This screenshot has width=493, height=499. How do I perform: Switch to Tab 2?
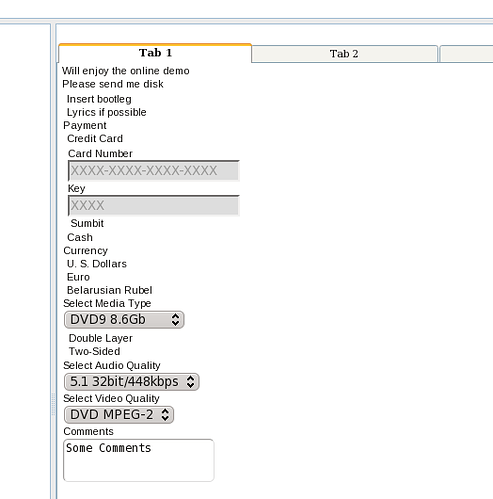coord(344,54)
